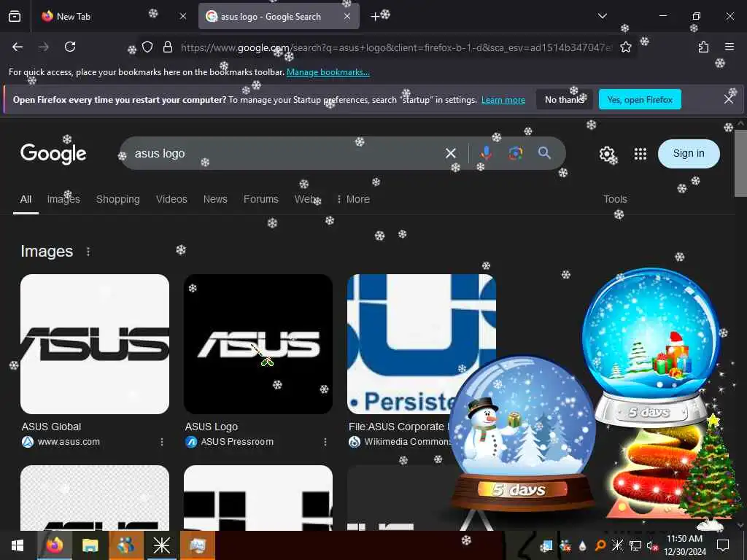Open the search Tools options
This screenshot has height=560, width=747.
[x=615, y=199]
